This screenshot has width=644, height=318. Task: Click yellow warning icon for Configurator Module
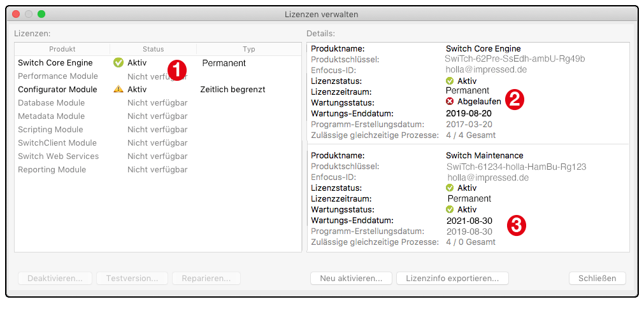[x=118, y=90]
